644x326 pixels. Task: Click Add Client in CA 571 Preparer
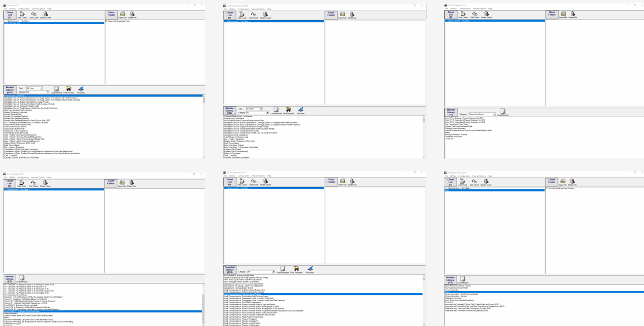463,15
